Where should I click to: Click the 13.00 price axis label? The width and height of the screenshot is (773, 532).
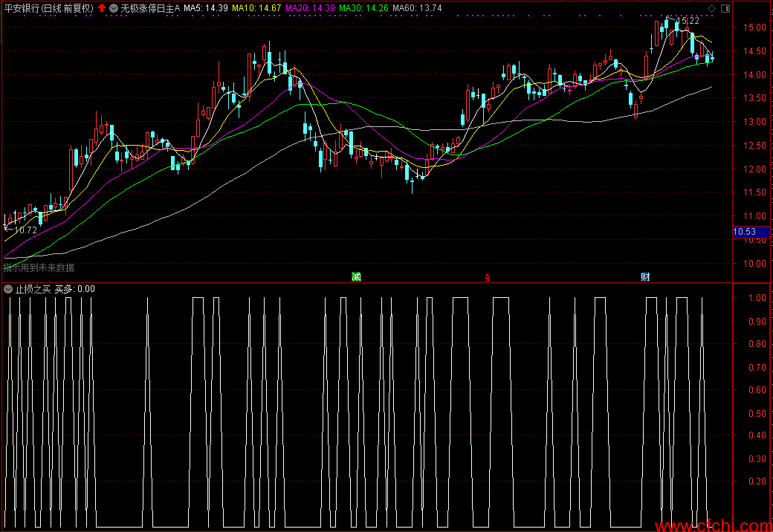pos(754,122)
